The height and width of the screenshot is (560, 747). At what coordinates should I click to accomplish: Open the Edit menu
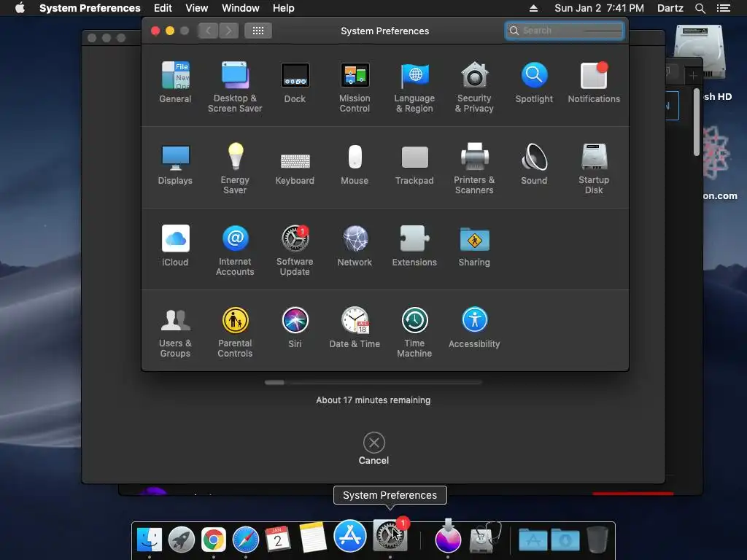point(163,8)
